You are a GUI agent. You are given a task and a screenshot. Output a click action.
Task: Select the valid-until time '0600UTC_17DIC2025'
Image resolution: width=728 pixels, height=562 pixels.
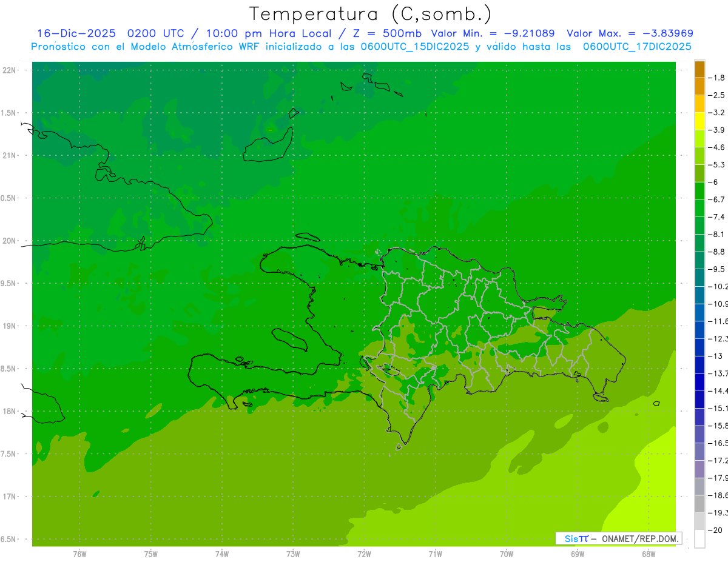click(638, 47)
